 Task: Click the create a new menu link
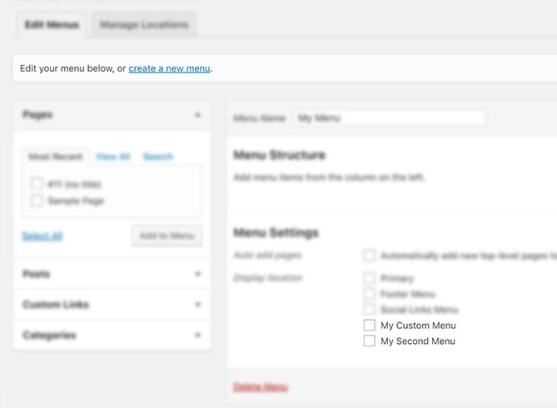(169, 68)
